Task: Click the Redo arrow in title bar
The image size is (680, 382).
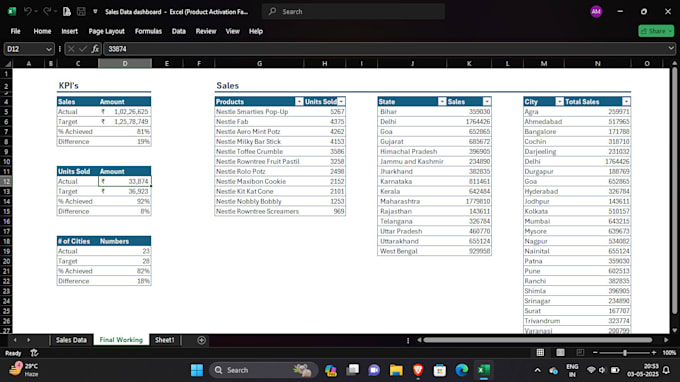Action: pos(46,12)
